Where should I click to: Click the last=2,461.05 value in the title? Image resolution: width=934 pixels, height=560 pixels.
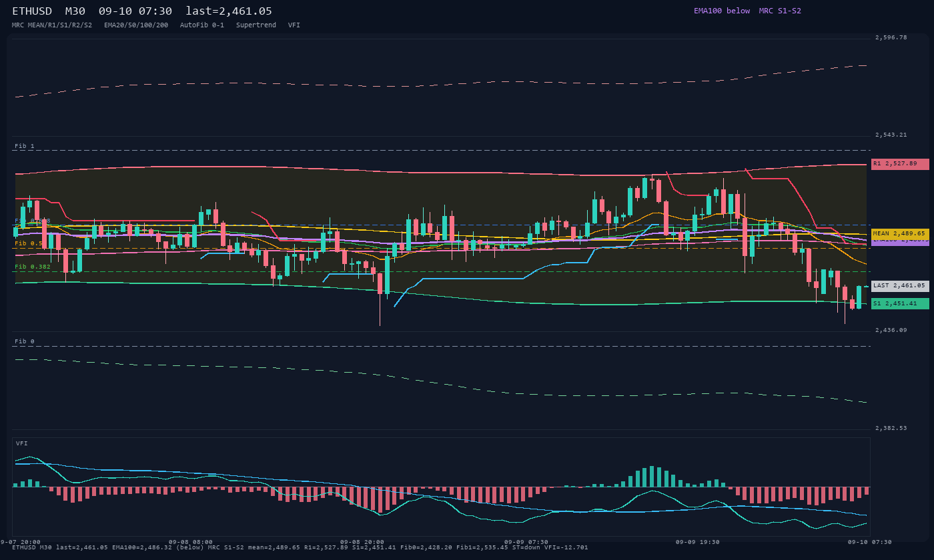click(229, 11)
